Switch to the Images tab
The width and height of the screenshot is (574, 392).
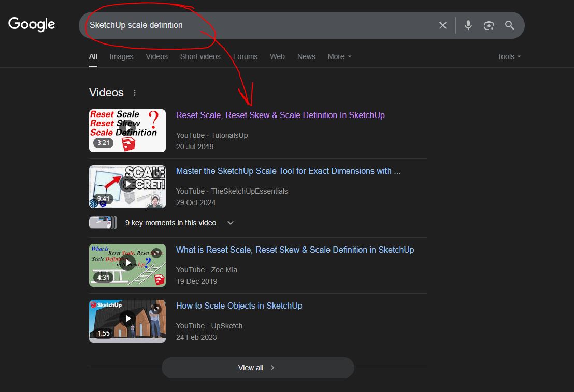point(121,57)
